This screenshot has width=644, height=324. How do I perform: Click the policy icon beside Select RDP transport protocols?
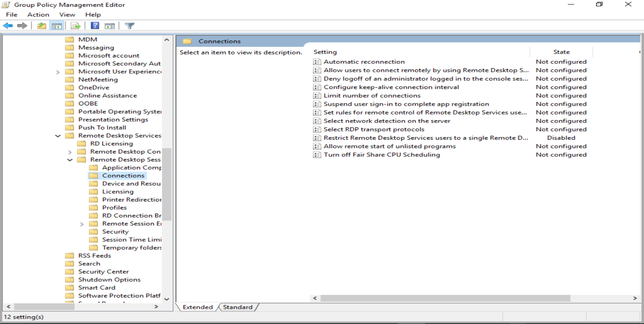317,129
